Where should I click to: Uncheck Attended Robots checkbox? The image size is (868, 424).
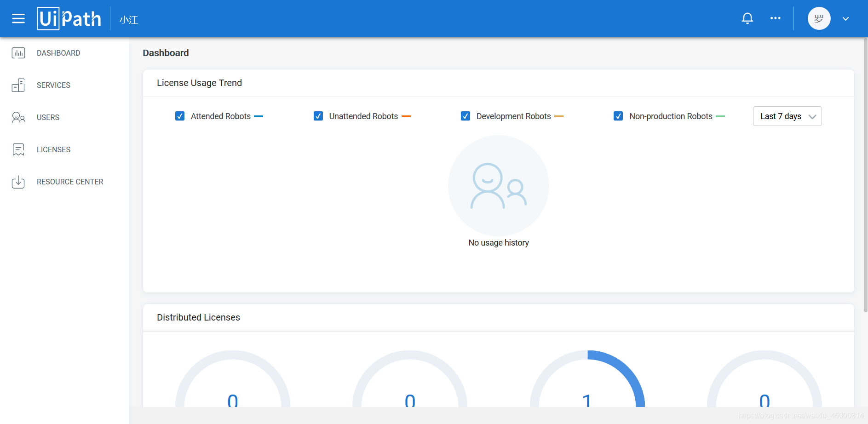tap(180, 116)
